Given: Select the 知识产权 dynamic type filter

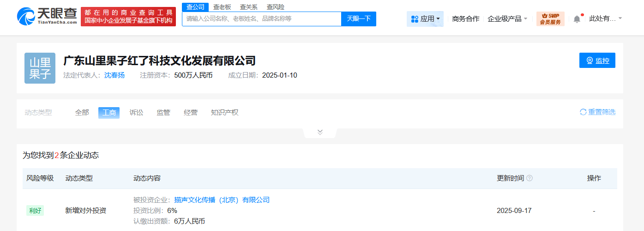Looking at the screenshot, I should click(x=224, y=112).
